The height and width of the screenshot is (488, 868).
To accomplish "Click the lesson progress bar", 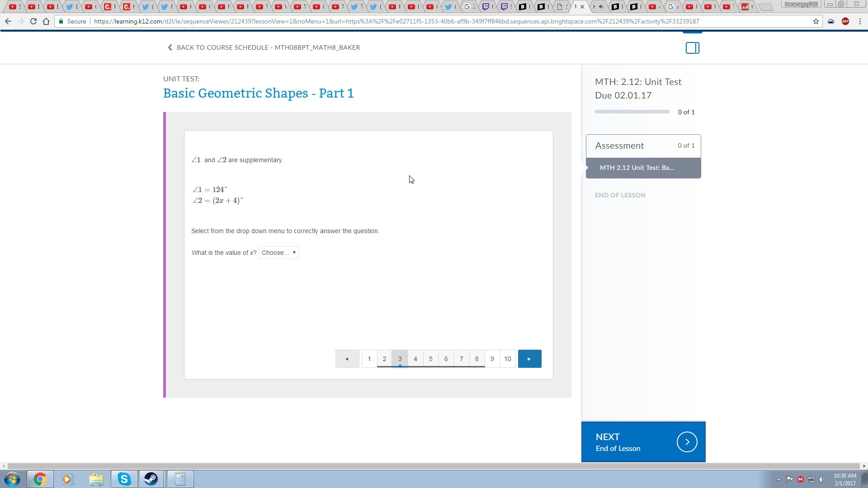I will click(632, 112).
